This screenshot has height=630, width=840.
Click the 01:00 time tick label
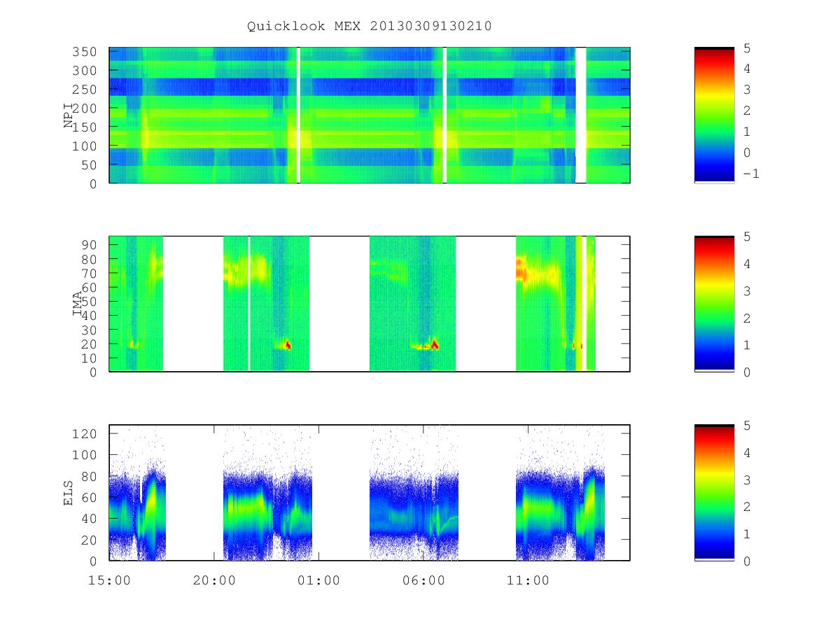[x=318, y=580]
